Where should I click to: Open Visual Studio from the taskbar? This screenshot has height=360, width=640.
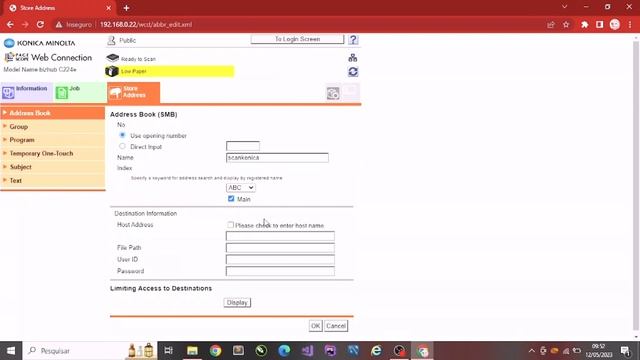coord(307,351)
